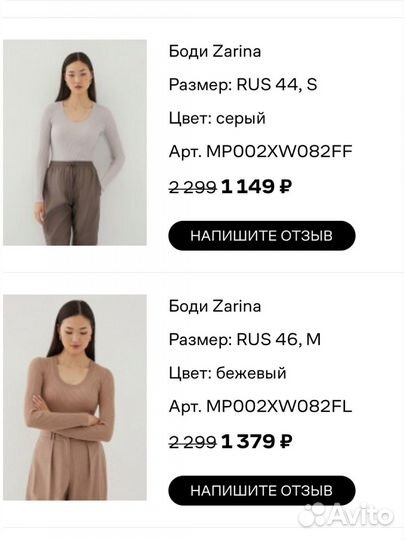Click the color label бежевый

(251, 373)
